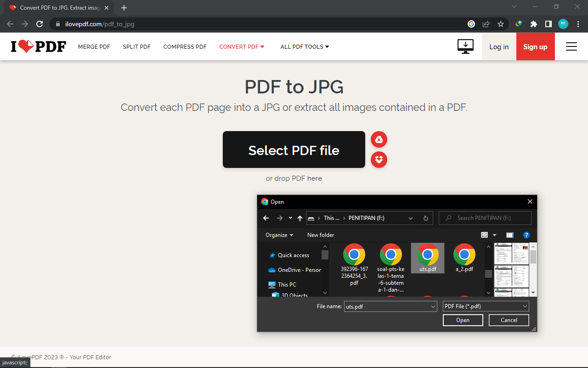Open the desktop app download icon
588x368 pixels.
click(x=465, y=46)
